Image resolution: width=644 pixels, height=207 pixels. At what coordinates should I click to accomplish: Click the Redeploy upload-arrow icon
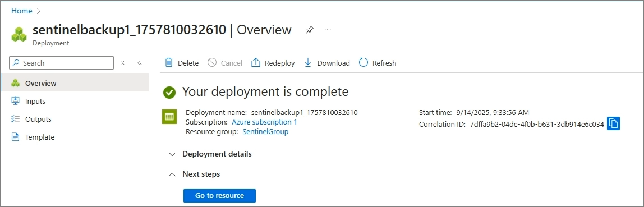pos(256,62)
